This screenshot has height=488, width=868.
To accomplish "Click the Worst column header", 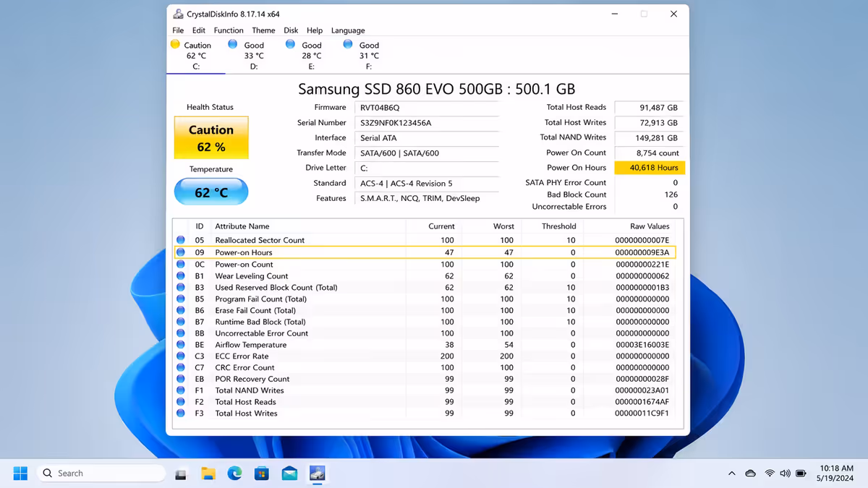I will point(503,226).
